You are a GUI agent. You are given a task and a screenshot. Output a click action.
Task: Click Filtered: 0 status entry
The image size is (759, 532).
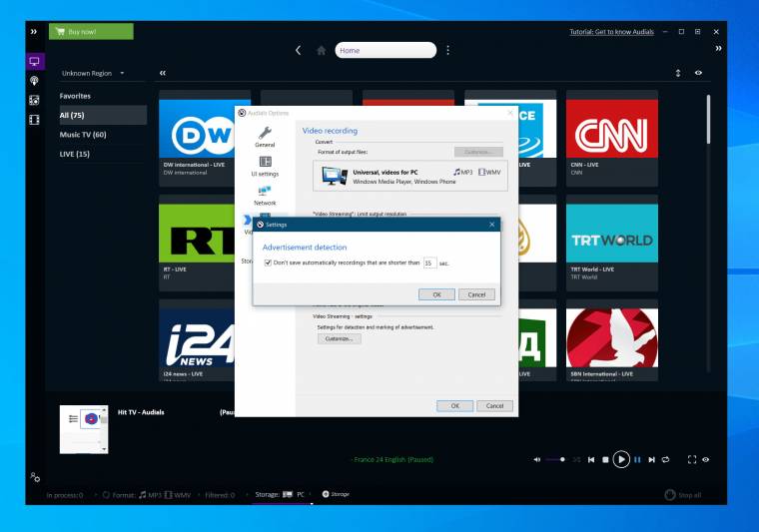(x=220, y=495)
